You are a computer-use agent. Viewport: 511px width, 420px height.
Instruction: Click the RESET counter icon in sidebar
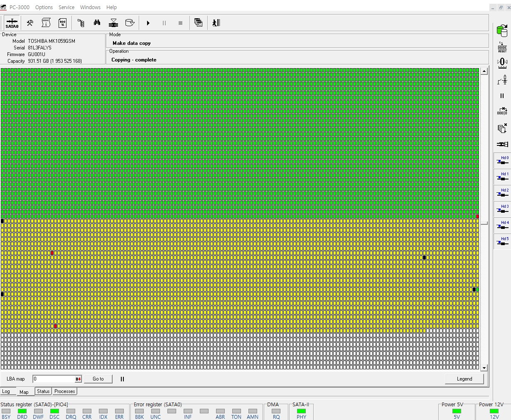[502, 47]
